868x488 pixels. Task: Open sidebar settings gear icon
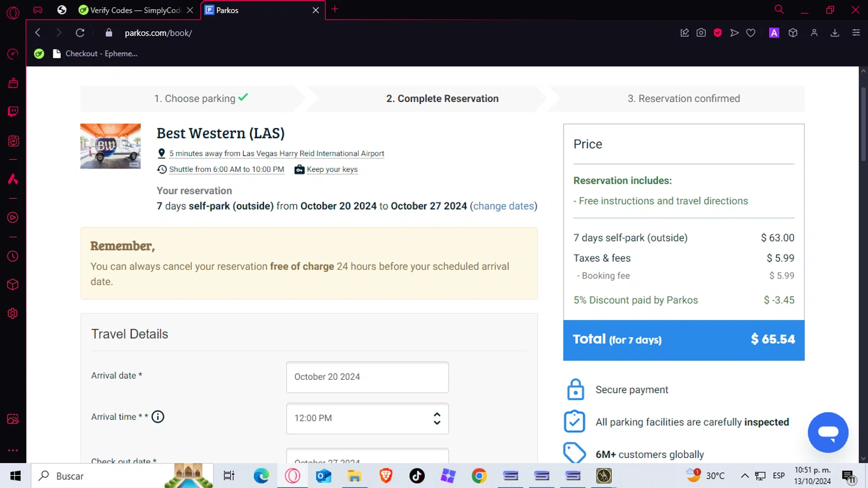coord(13,314)
